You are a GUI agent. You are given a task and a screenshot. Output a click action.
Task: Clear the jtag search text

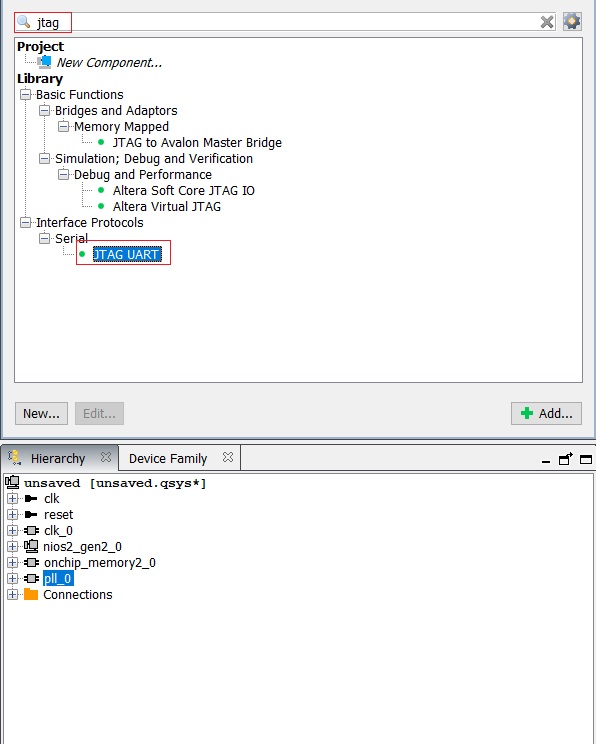tap(547, 22)
